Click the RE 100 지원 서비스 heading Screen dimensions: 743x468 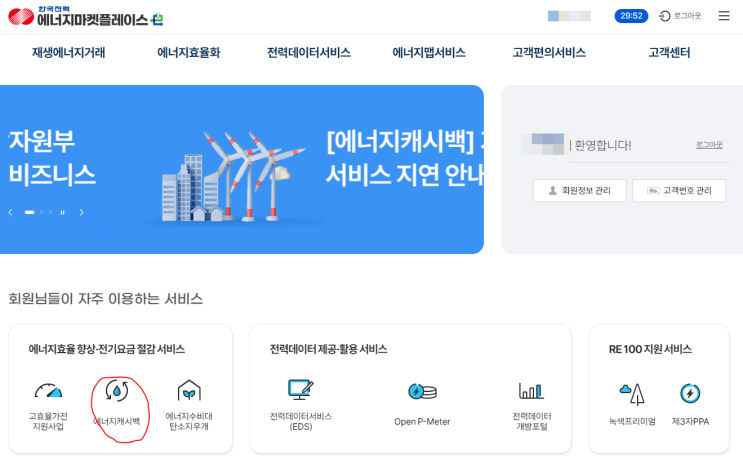click(x=650, y=349)
